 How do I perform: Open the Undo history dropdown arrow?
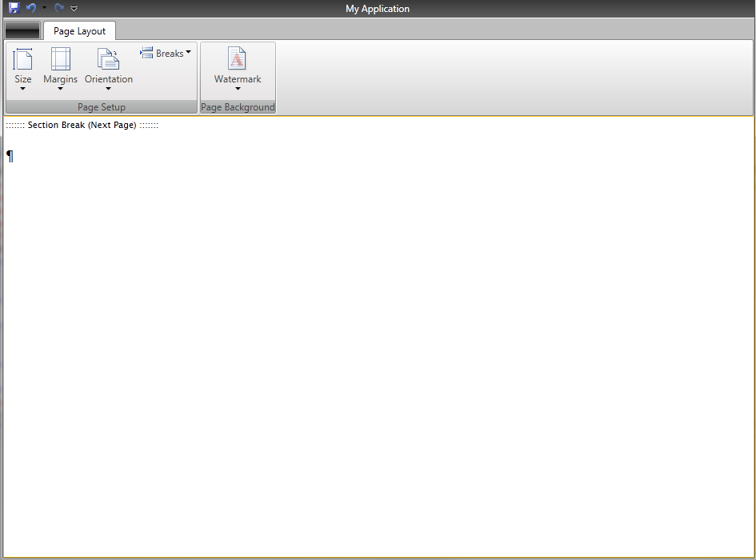[44, 8]
